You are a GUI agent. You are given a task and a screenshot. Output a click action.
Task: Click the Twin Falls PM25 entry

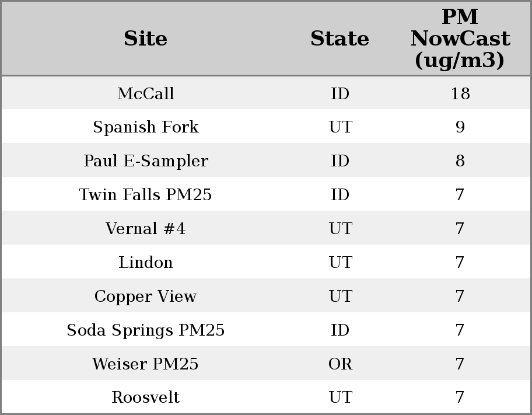coord(145,195)
